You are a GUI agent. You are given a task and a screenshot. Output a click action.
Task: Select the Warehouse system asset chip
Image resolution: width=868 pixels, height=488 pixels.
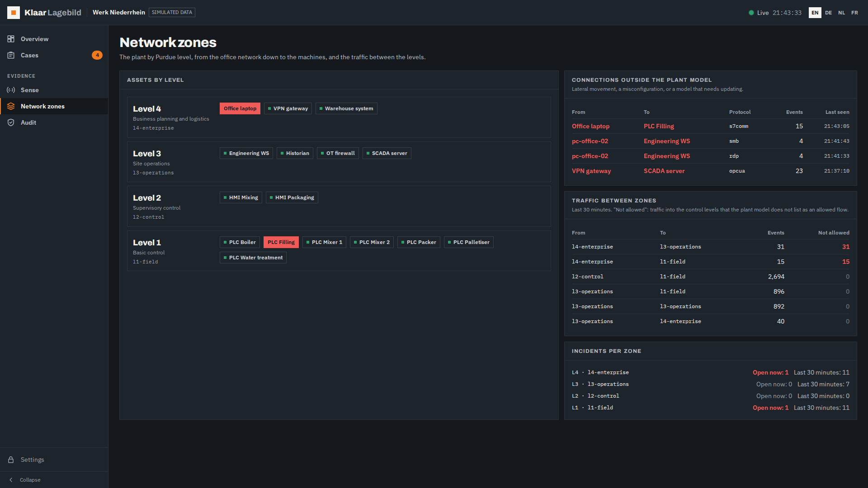click(x=346, y=108)
